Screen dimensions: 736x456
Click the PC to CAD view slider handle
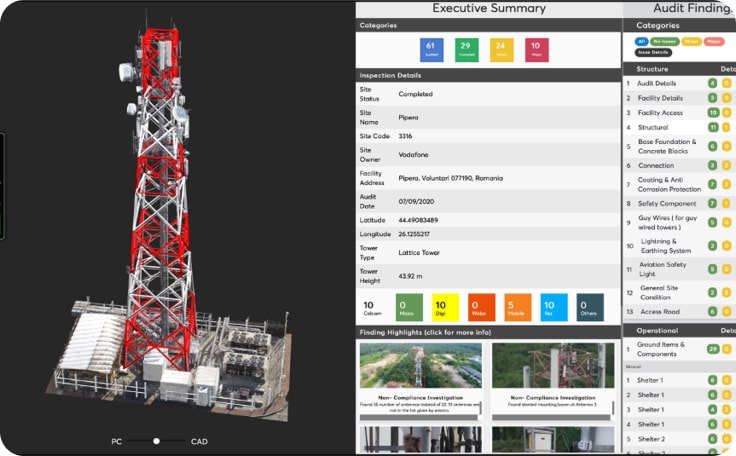[156, 441]
